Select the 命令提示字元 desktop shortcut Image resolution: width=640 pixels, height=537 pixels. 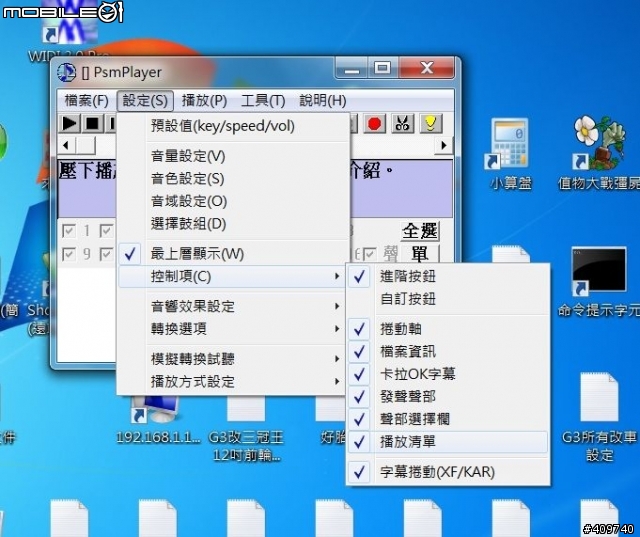[x=598, y=282]
